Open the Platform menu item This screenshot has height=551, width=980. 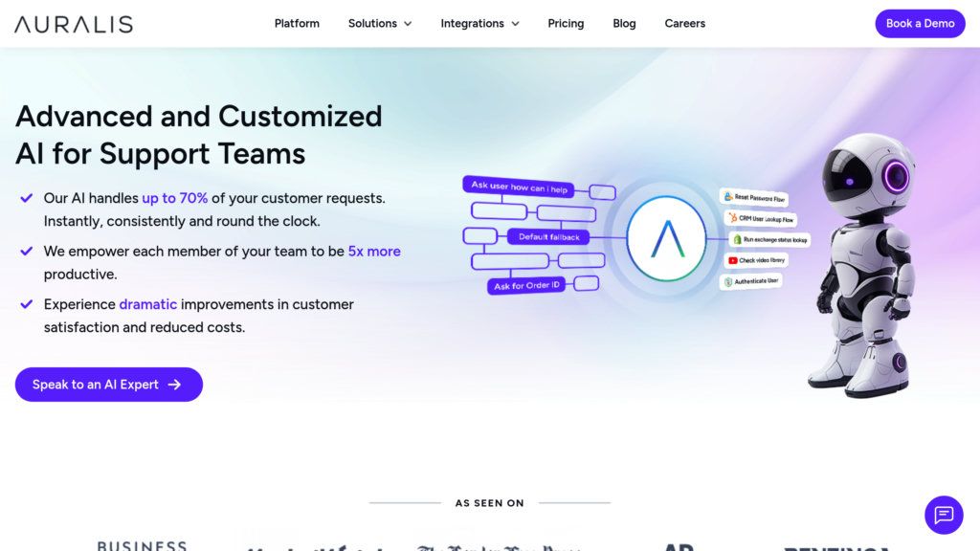297,23
